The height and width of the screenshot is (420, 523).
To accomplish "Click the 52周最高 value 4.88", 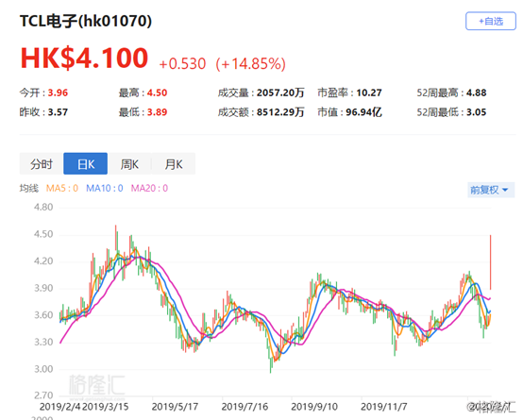I will (477, 92).
